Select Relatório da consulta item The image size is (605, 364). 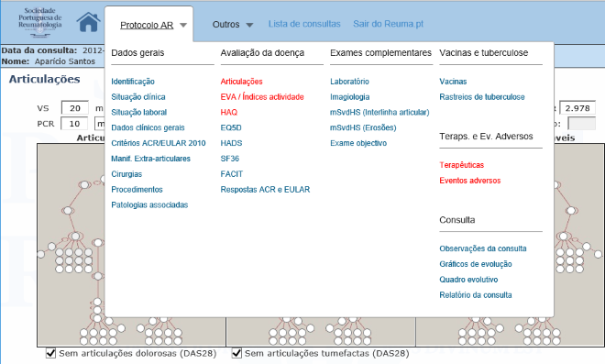[476, 295]
